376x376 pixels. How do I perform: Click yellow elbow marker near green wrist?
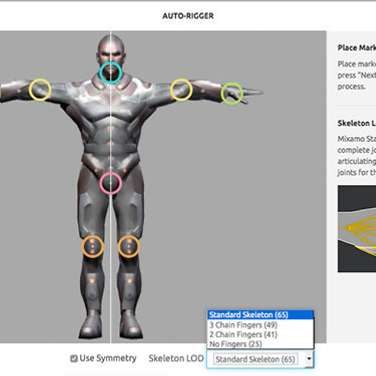(181, 90)
